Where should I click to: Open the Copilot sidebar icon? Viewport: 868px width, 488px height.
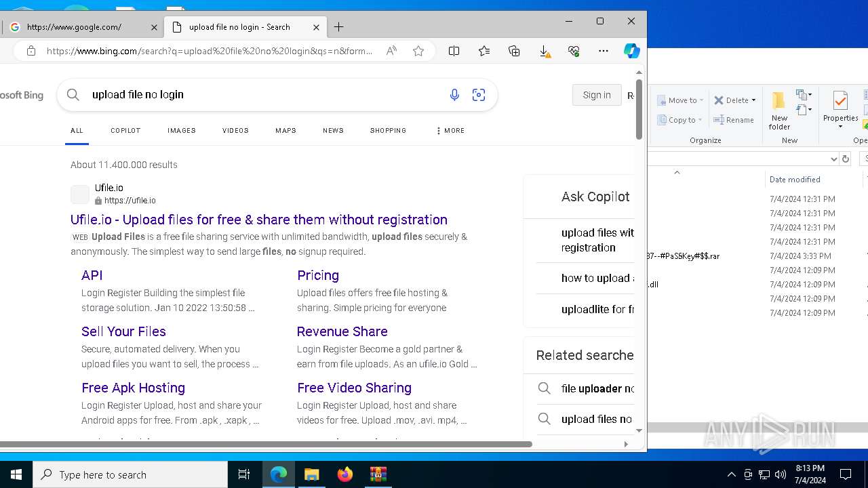[631, 51]
